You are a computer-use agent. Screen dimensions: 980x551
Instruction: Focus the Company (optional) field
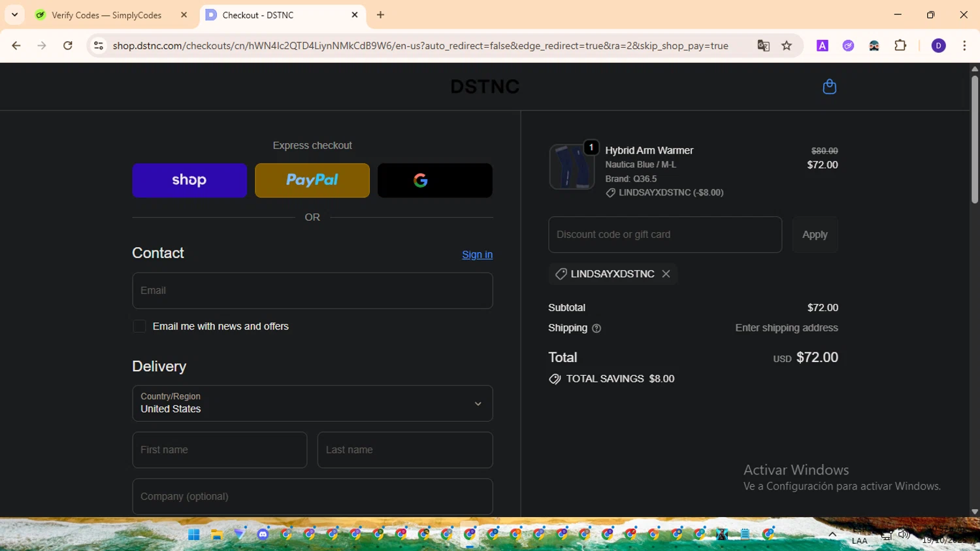click(312, 497)
